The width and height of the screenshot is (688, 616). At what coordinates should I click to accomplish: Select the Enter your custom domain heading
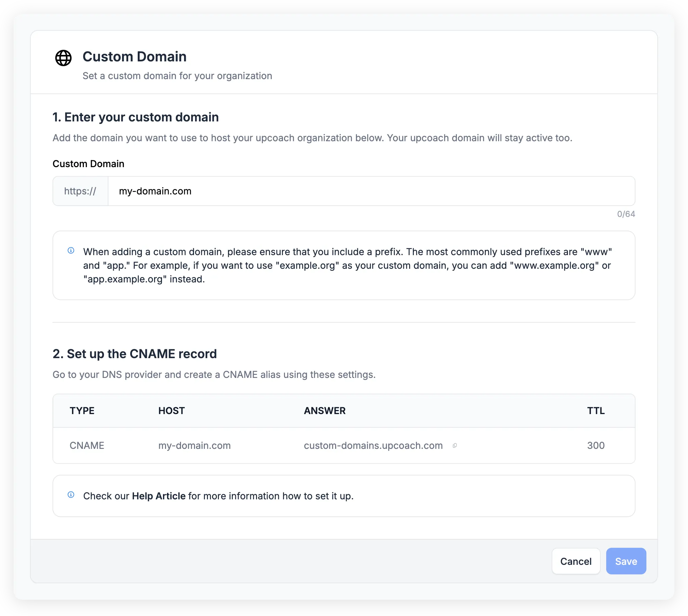point(135,117)
